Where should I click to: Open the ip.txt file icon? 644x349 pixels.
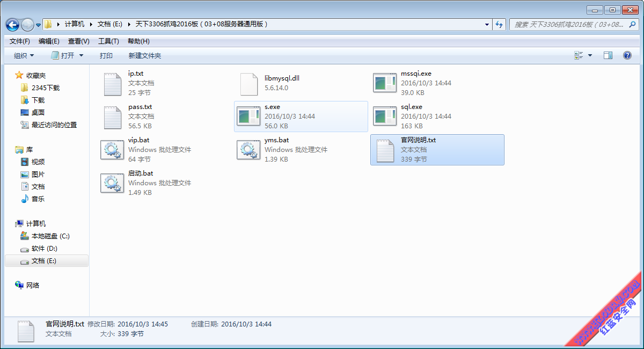(x=113, y=83)
